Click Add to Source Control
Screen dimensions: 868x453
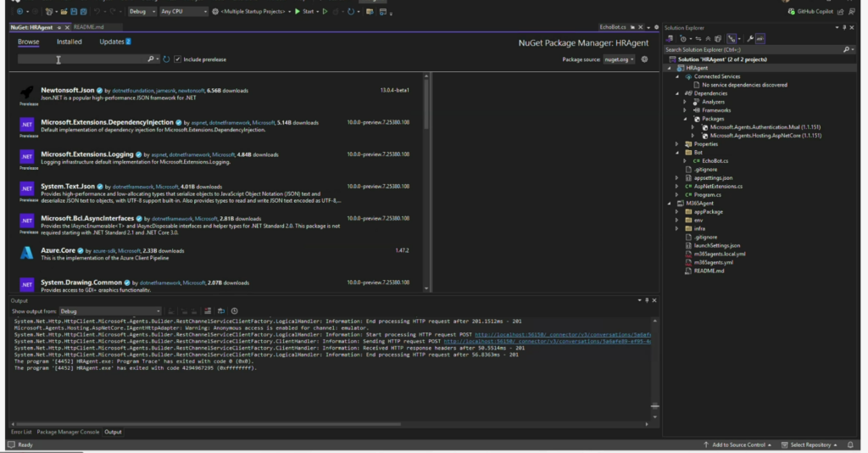[737, 445]
